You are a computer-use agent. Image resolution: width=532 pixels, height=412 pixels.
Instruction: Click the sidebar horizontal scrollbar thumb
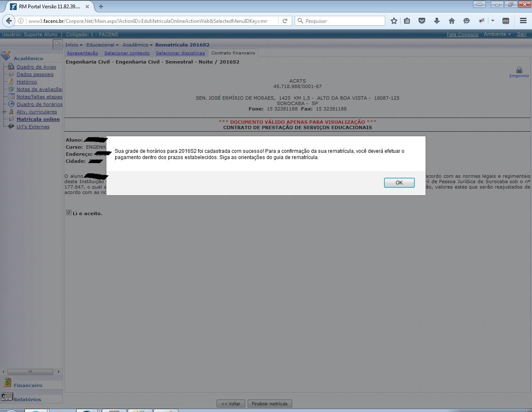[30, 372]
